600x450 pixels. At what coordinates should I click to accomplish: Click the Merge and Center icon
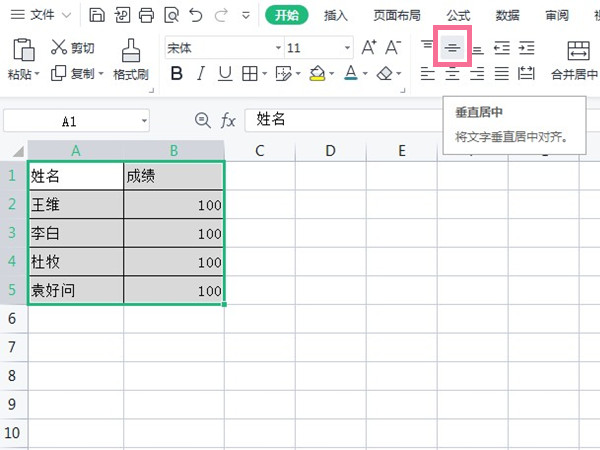coord(578,59)
